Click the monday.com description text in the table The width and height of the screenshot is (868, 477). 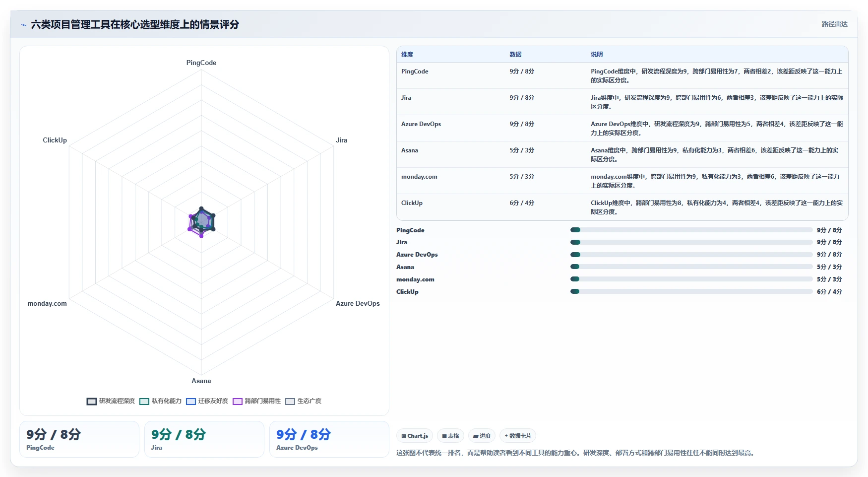click(x=715, y=181)
